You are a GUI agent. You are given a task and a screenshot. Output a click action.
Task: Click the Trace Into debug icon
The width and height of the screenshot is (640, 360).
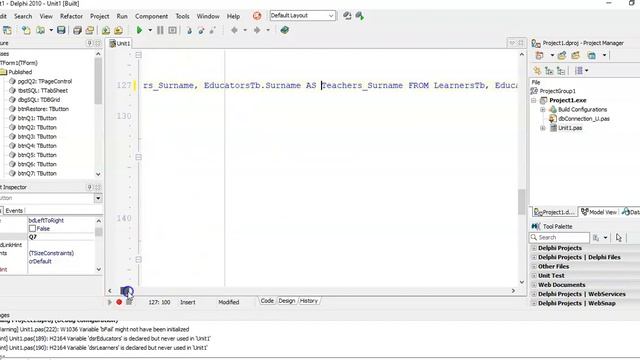tap(189, 30)
